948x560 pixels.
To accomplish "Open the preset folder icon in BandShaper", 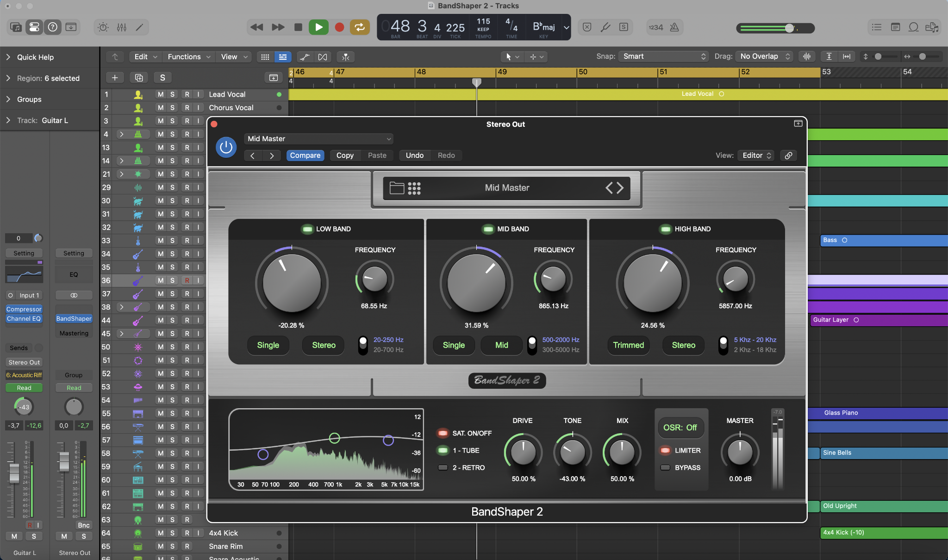I will point(397,188).
